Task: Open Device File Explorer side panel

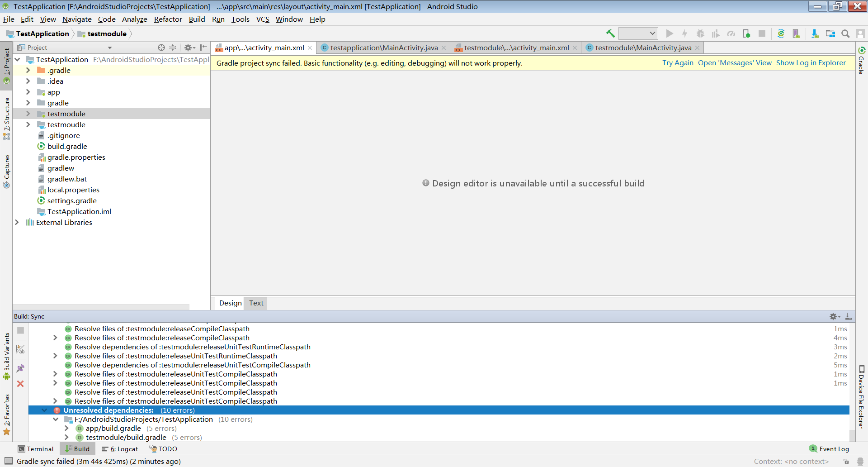Action: (x=862, y=396)
